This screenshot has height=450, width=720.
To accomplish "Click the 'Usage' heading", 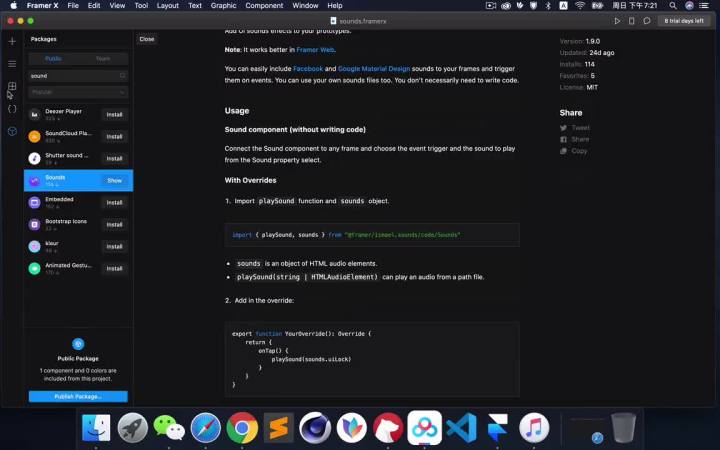I will (x=237, y=111).
